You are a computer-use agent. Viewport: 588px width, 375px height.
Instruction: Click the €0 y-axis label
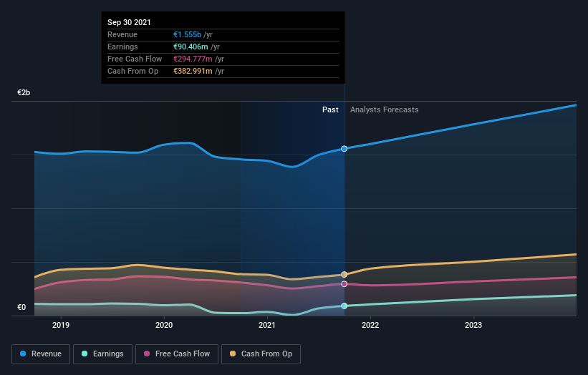pyautogui.click(x=21, y=307)
